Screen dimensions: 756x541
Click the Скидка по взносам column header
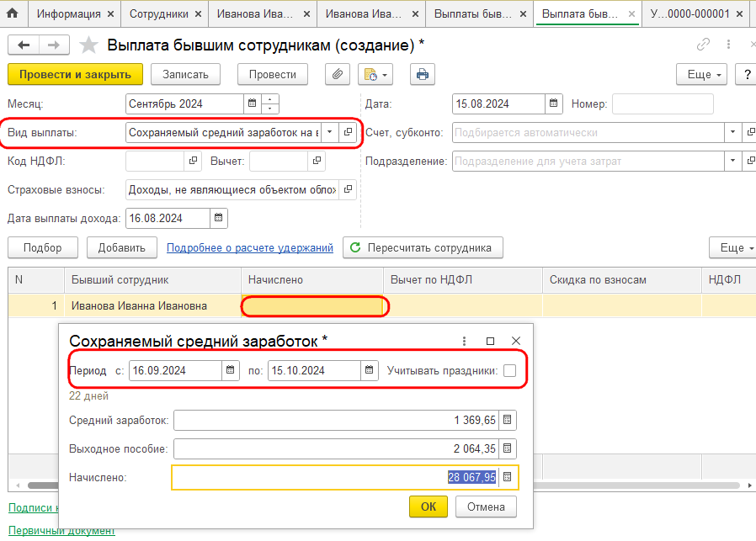pos(622,280)
